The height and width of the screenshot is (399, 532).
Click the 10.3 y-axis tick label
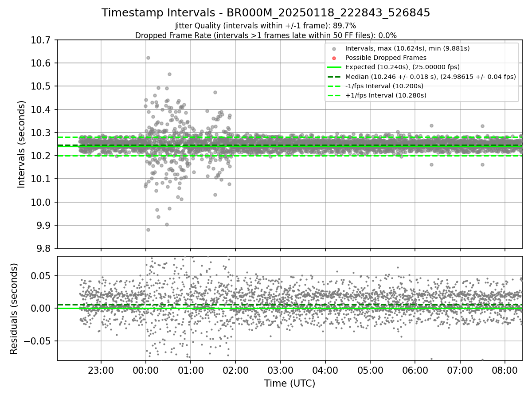point(41,133)
